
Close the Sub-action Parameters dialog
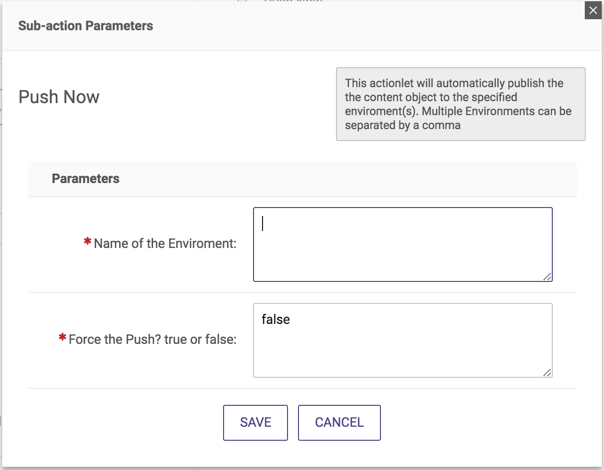pos(592,10)
